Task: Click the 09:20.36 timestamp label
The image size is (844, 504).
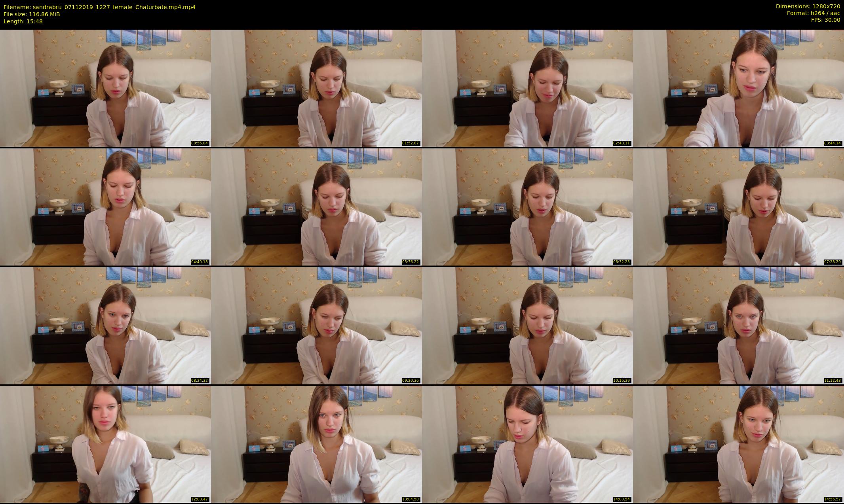Action: [411, 381]
